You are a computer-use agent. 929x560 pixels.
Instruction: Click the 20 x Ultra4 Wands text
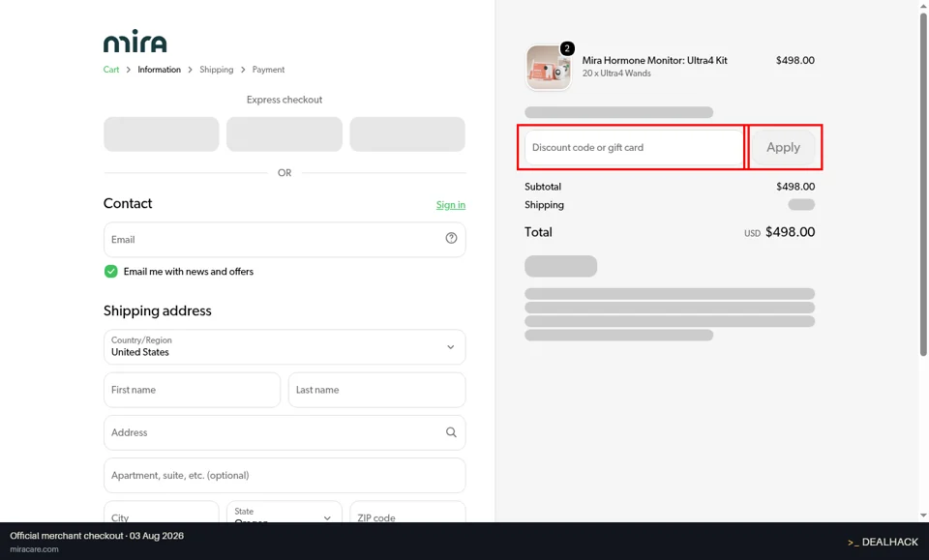click(x=616, y=74)
